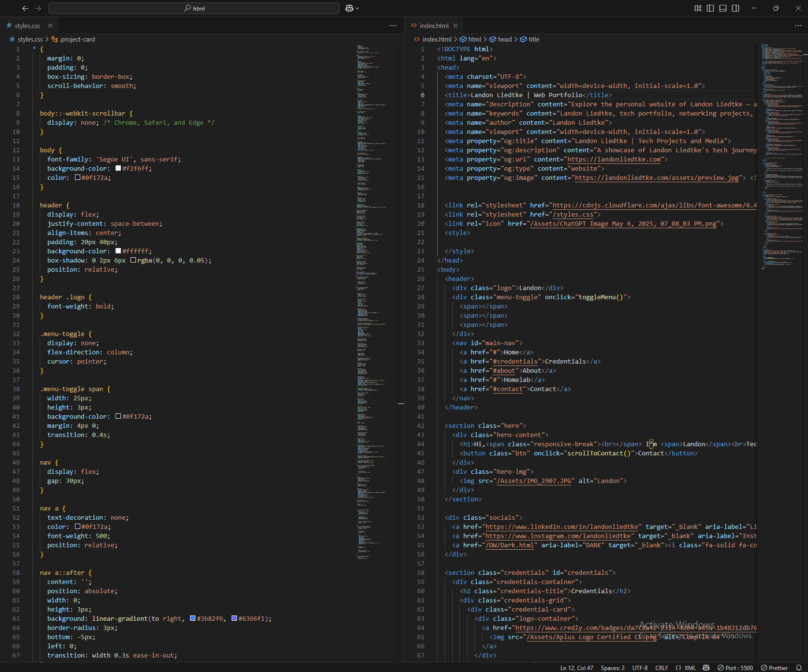Click the Ln 12, Col 47 status item
This screenshot has height=672, width=808.
tap(576, 668)
